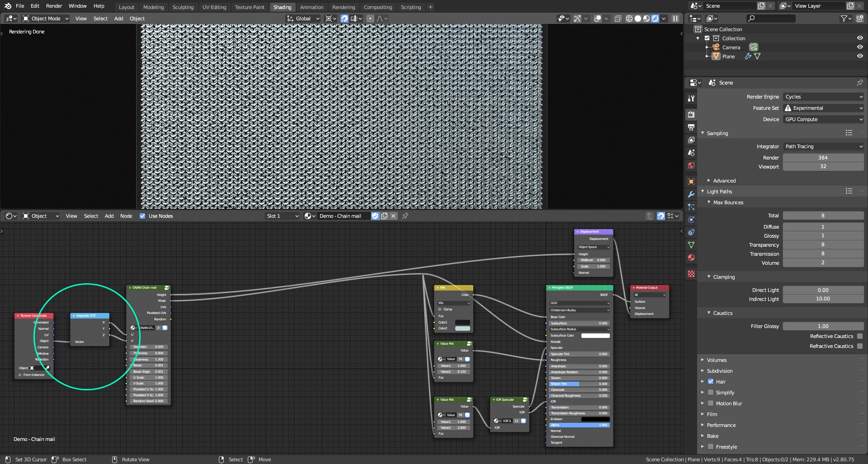
Task: Expand the Performance panel
Action: point(721,425)
